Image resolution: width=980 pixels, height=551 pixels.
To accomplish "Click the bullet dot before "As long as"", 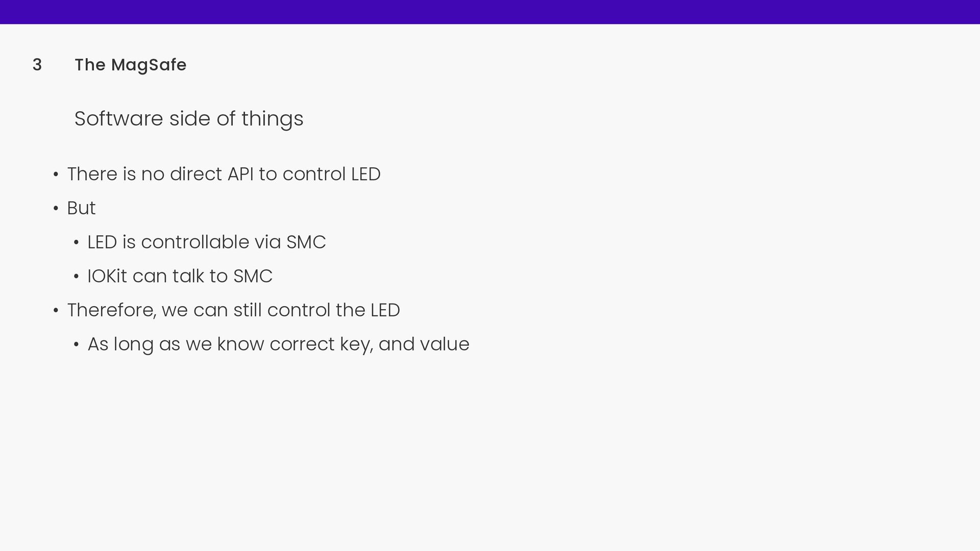I will point(76,345).
